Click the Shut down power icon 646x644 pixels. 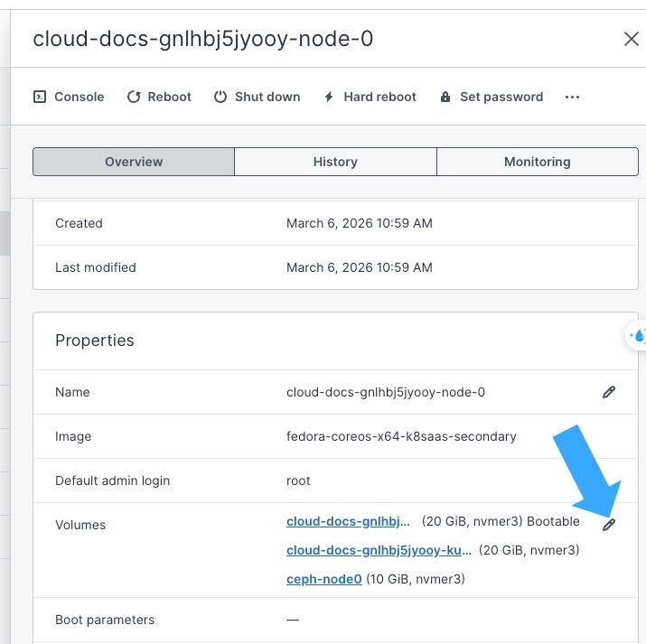pyautogui.click(x=220, y=97)
